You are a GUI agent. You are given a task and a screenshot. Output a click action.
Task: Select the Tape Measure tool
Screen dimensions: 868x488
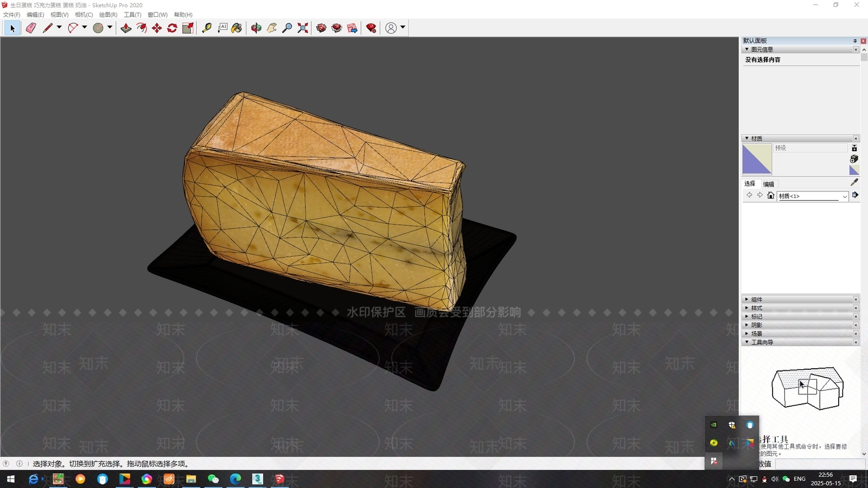pyautogui.click(x=207, y=28)
